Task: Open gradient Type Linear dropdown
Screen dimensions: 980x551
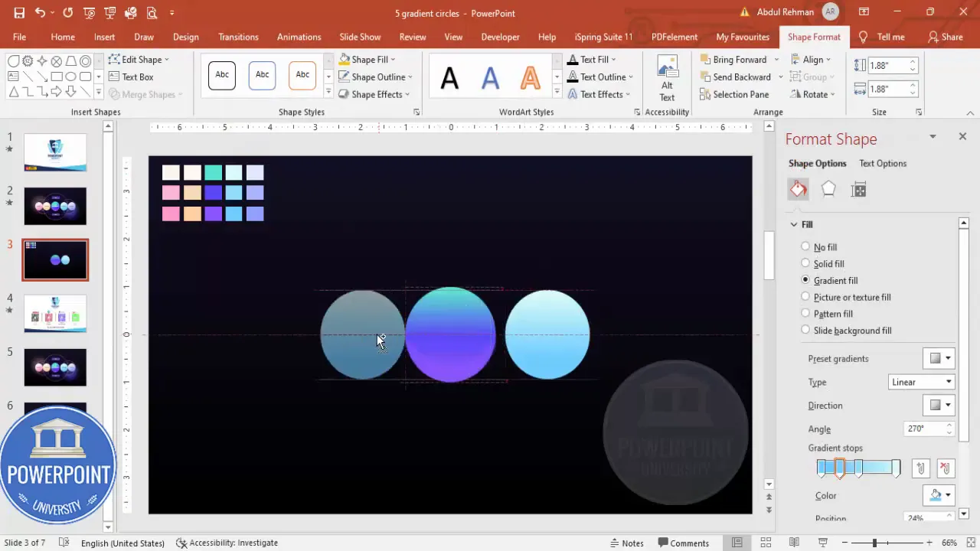Action: click(922, 382)
